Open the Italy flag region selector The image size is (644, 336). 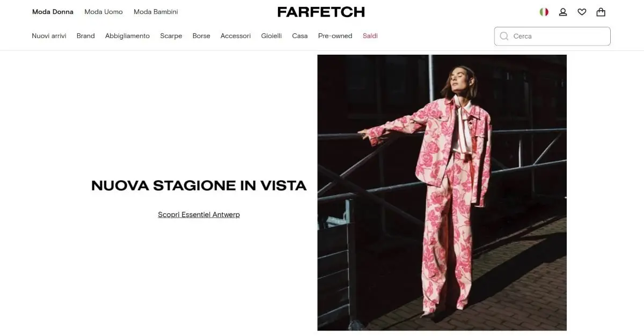[x=544, y=12]
